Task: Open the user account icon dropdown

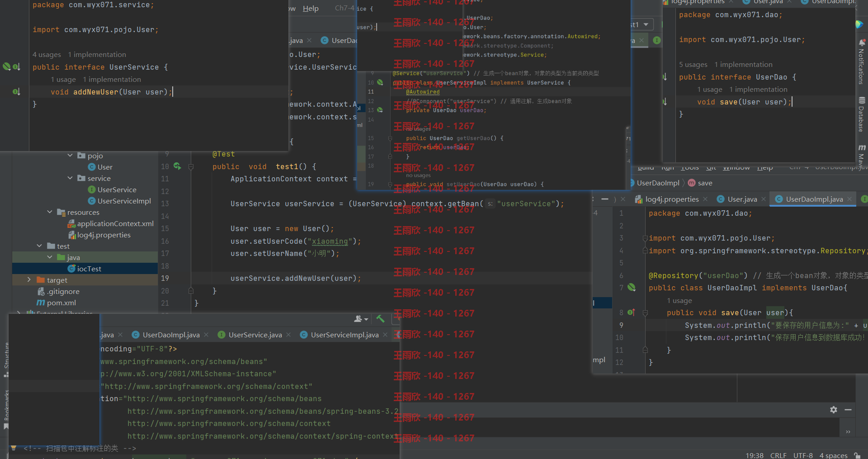Action: coord(361,319)
